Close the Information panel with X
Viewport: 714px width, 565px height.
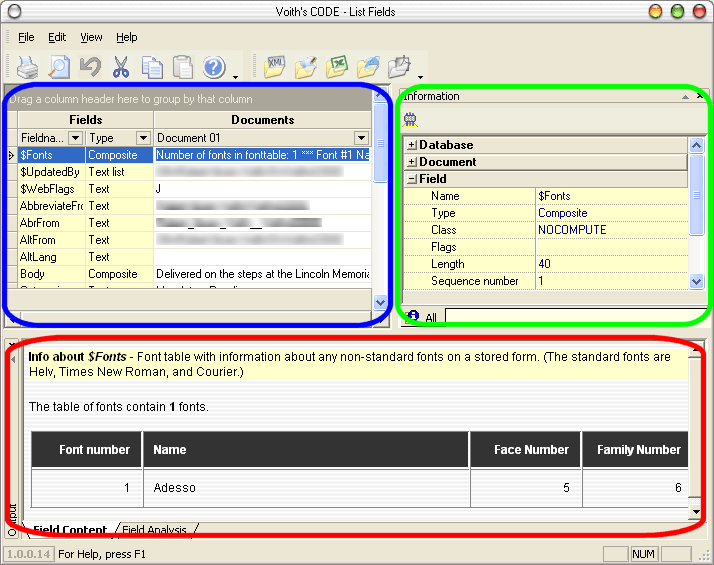tap(700, 96)
